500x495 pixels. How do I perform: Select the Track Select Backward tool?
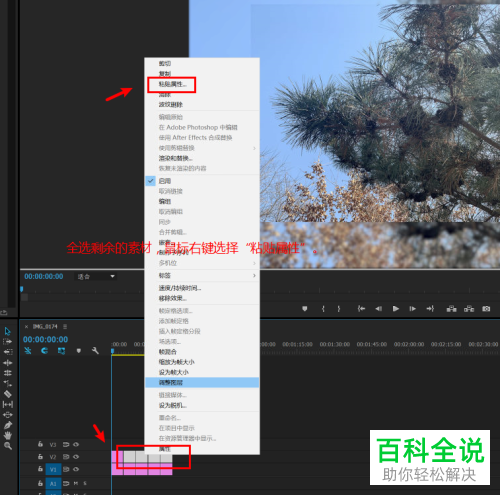point(7,352)
